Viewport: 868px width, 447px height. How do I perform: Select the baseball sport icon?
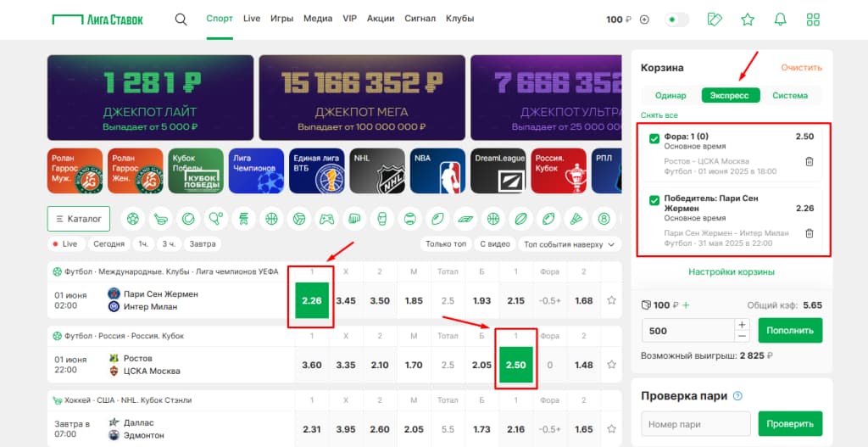coord(409,219)
